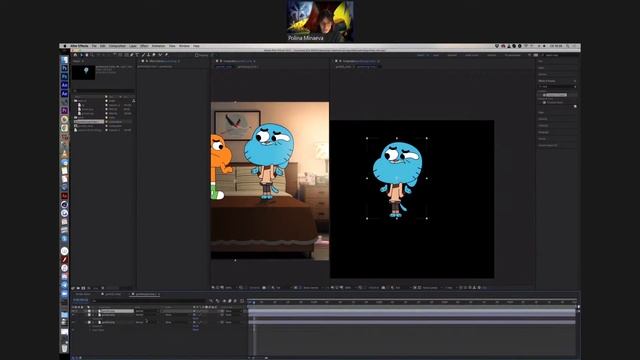Open Parent dropdown of first timeline layer
Screen dimensions: 640x360
(x=233, y=311)
